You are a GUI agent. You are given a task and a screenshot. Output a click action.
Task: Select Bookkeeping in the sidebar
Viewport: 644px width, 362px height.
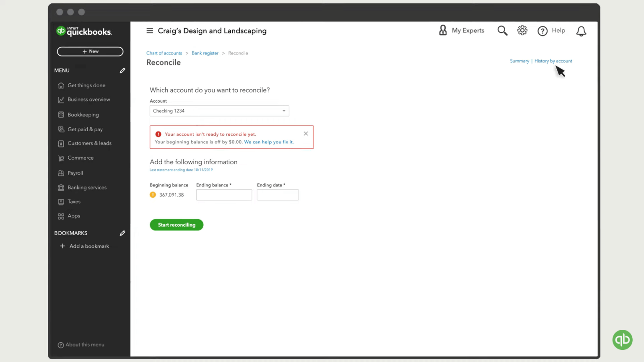click(x=83, y=114)
